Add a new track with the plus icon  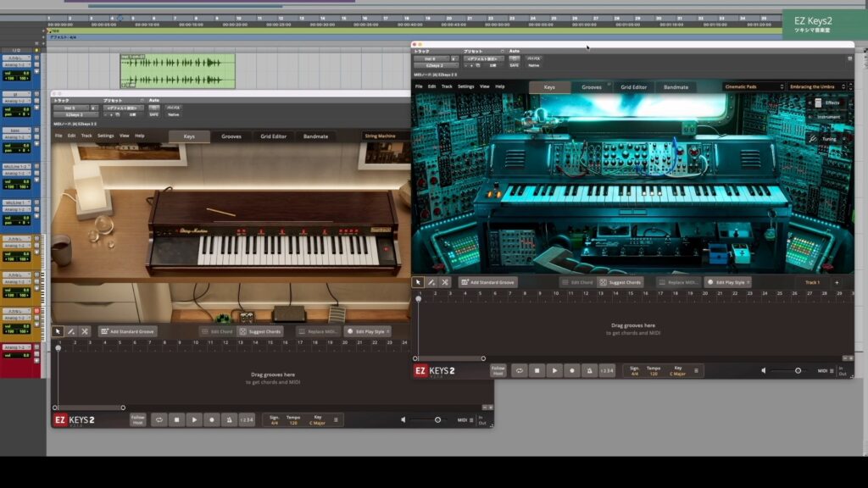(837, 282)
